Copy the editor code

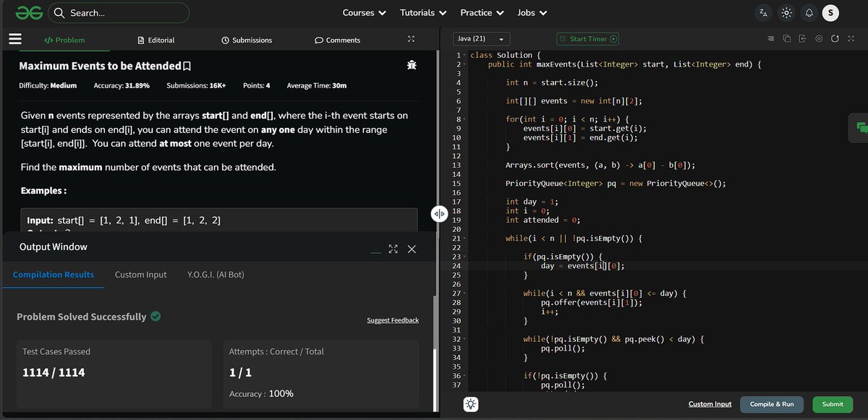[787, 38]
